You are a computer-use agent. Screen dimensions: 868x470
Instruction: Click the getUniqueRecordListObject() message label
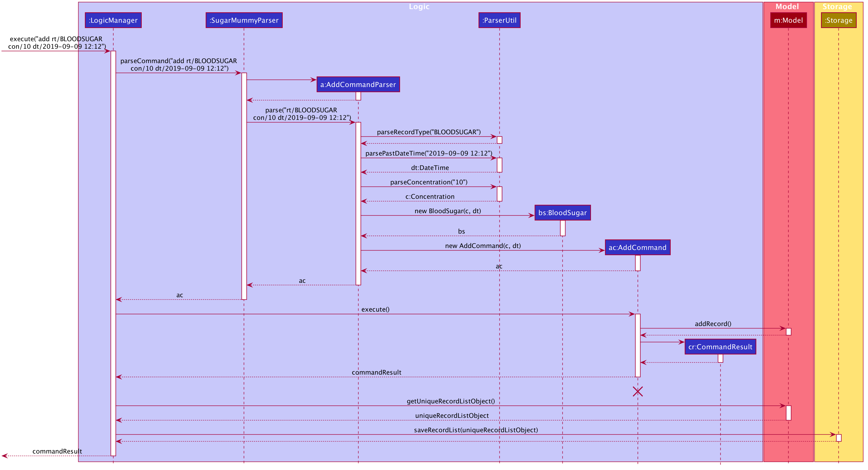click(x=451, y=401)
